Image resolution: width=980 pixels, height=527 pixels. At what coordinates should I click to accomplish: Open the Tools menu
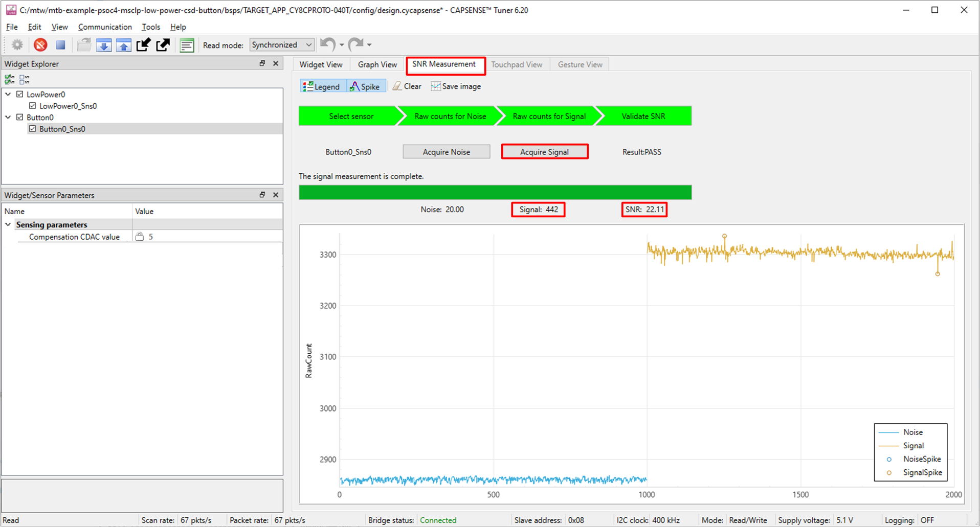coord(151,27)
